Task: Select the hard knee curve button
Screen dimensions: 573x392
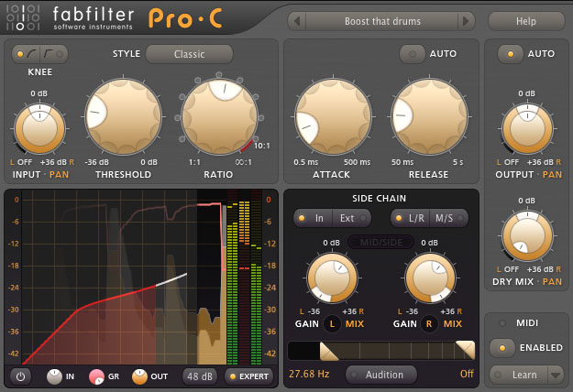Action: point(54,54)
